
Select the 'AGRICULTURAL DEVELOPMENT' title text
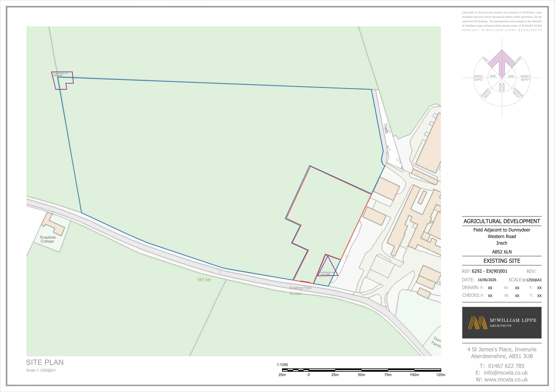coord(502,221)
